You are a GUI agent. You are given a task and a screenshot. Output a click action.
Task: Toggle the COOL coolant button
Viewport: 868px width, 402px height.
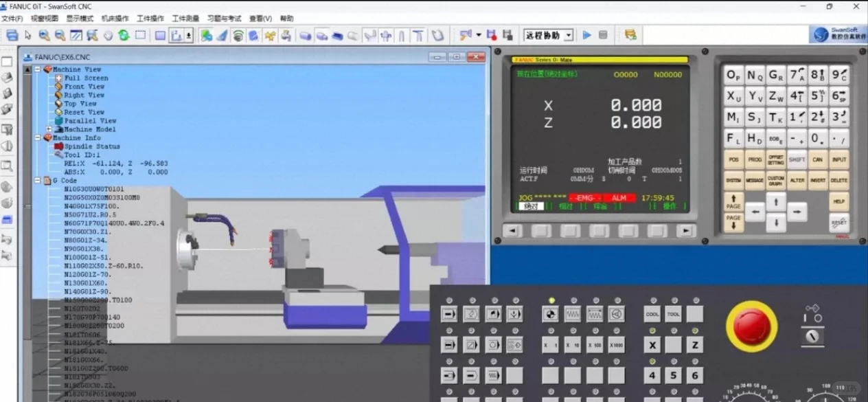[652, 314]
